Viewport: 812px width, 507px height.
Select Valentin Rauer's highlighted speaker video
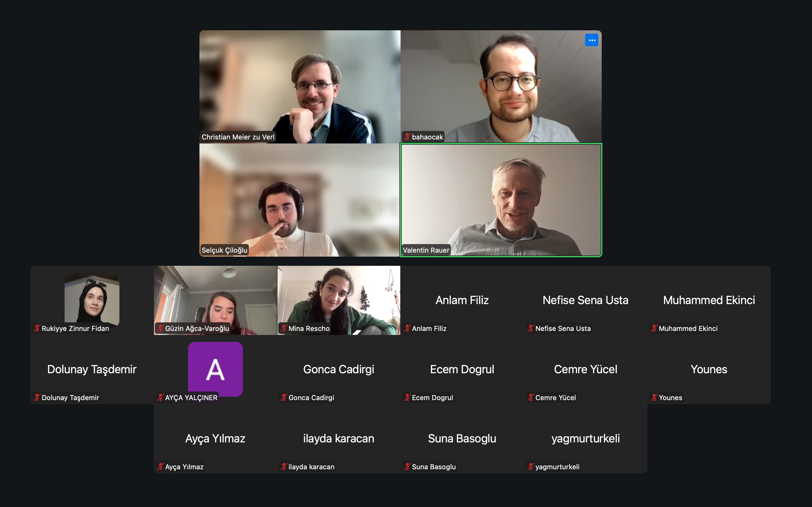click(x=501, y=200)
